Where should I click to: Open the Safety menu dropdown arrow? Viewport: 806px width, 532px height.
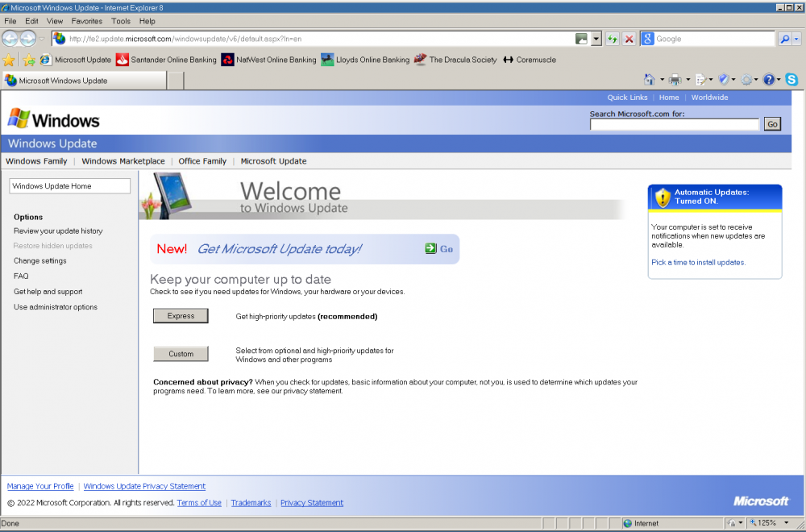pos(734,80)
